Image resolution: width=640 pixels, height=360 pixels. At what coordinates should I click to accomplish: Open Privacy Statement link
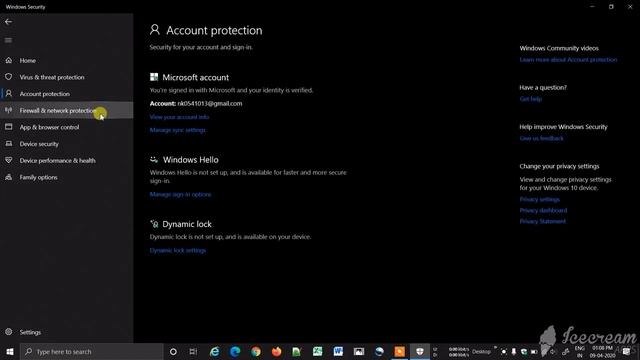542,221
